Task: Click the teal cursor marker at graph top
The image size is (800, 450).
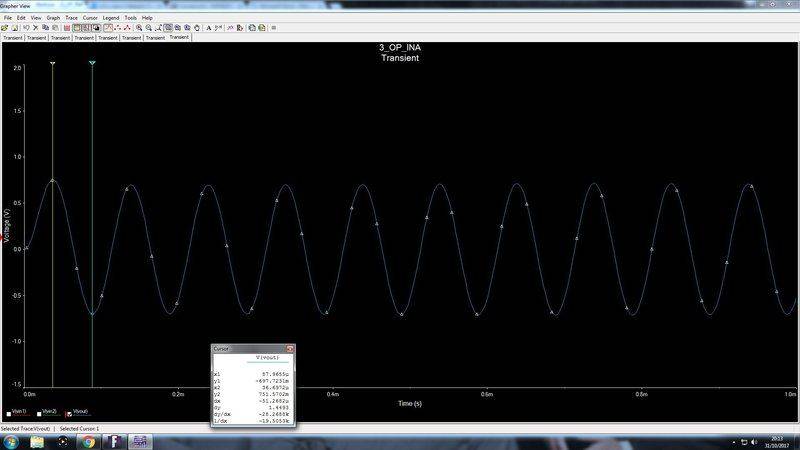Action: (x=92, y=64)
